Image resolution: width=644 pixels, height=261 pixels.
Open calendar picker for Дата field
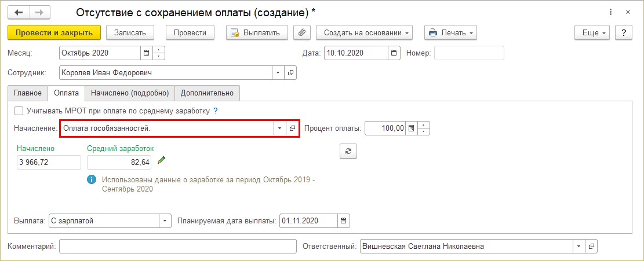coord(394,53)
